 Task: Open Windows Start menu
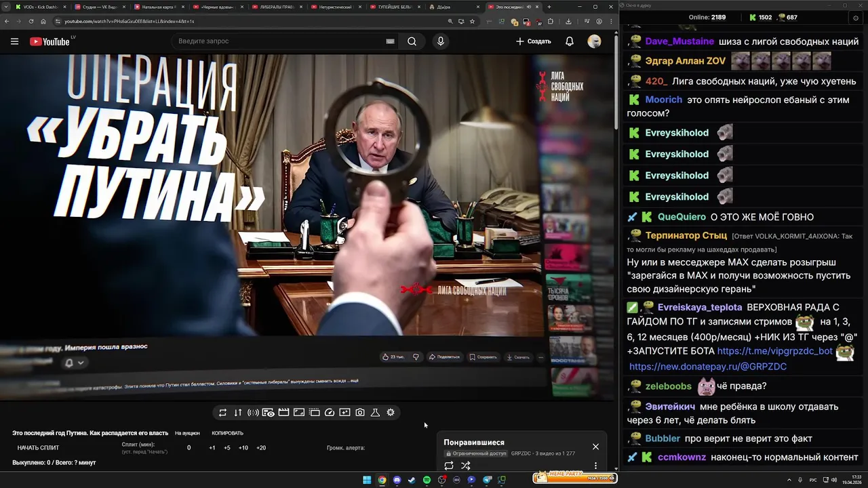367,480
